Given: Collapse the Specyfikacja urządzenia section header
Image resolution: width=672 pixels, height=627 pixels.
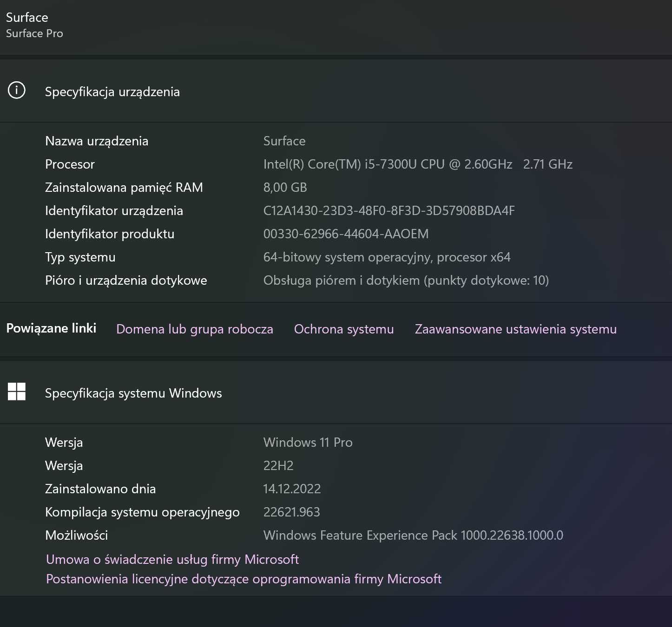Looking at the screenshot, I should coord(336,91).
